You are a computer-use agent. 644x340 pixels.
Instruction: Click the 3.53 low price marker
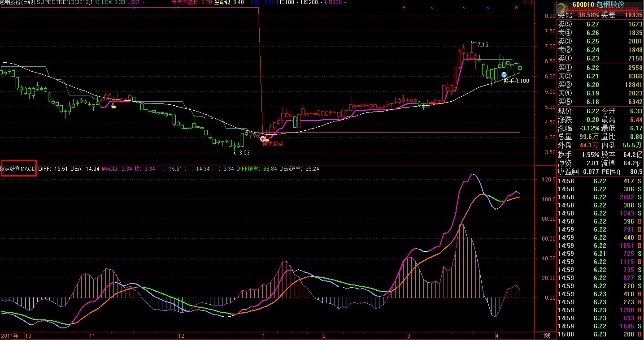point(242,153)
